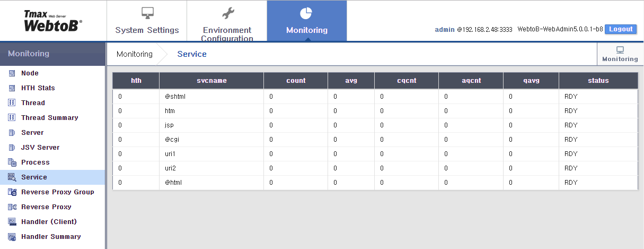This screenshot has height=249, width=644.
Task: Click the cqcnt column header
Action: coord(407,81)
